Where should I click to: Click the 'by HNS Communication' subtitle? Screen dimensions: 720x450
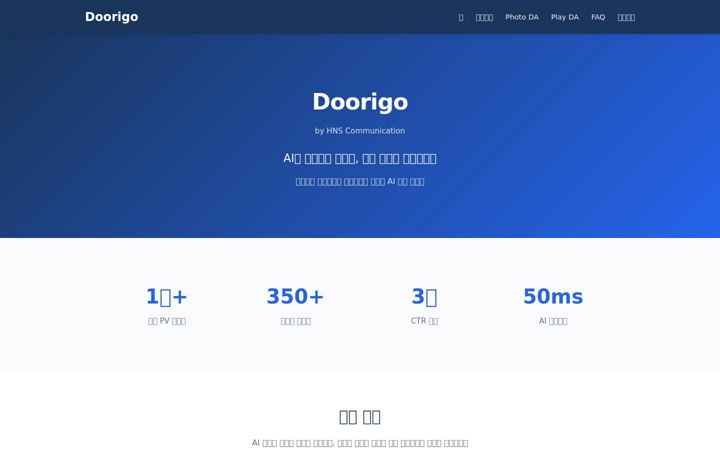coord(360,131)
